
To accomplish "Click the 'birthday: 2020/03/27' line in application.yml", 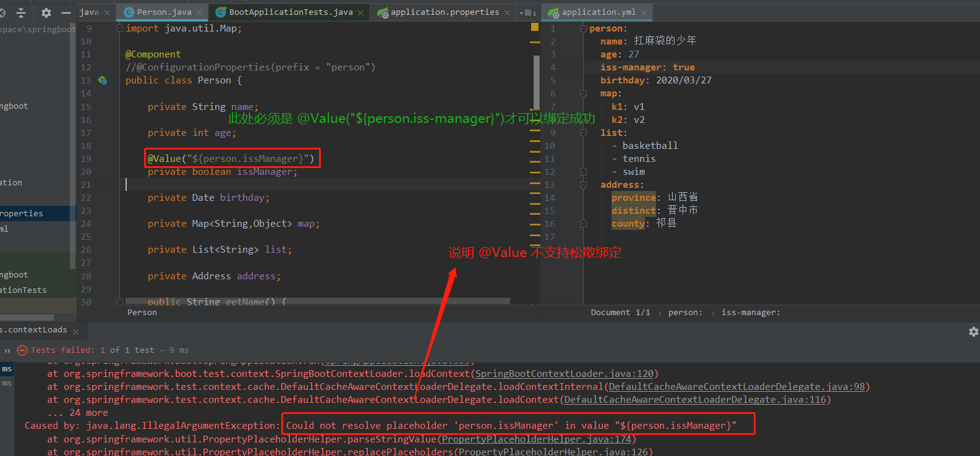I will 655,80.
